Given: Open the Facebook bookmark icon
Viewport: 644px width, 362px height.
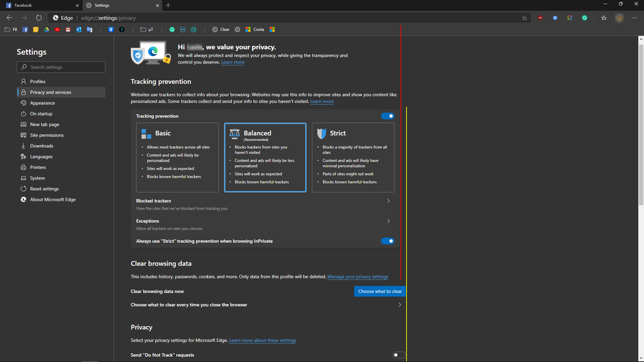Looking at the screenshot, I should [25, 30].
